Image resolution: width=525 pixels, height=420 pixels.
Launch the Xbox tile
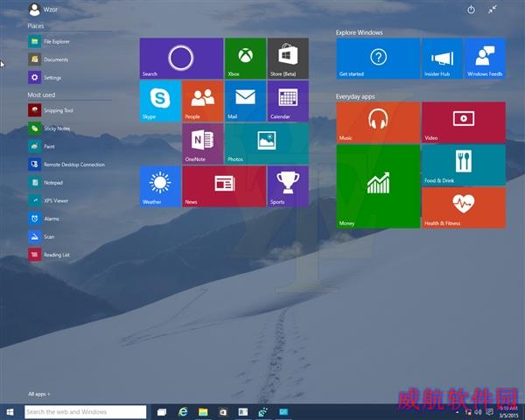coord(245,59)
